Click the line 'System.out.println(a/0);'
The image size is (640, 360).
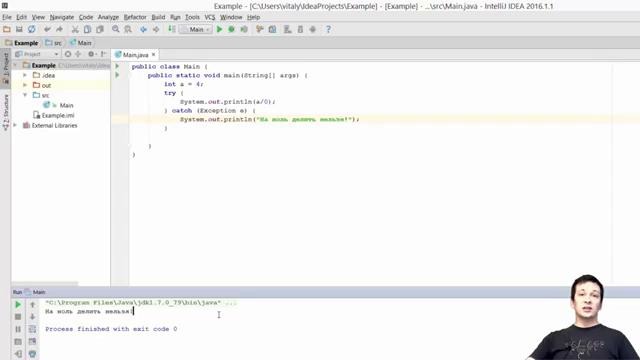228,102
